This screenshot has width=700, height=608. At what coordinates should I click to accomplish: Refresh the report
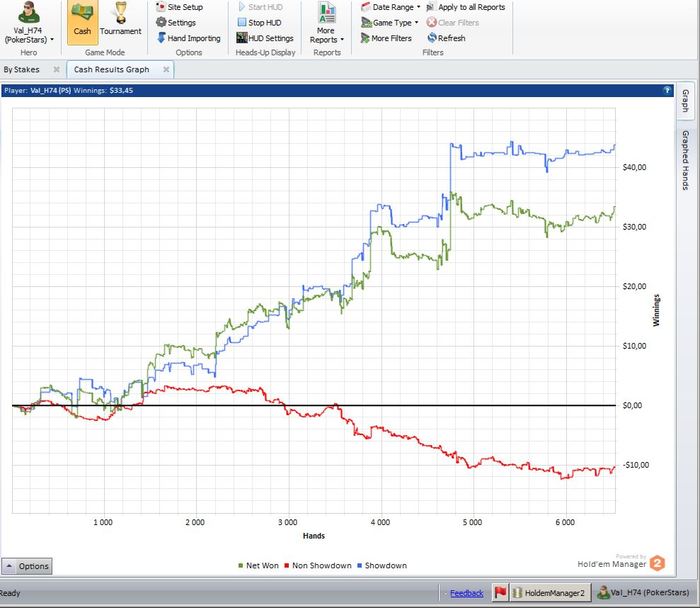pyautogui.click(x=446, y=38)
